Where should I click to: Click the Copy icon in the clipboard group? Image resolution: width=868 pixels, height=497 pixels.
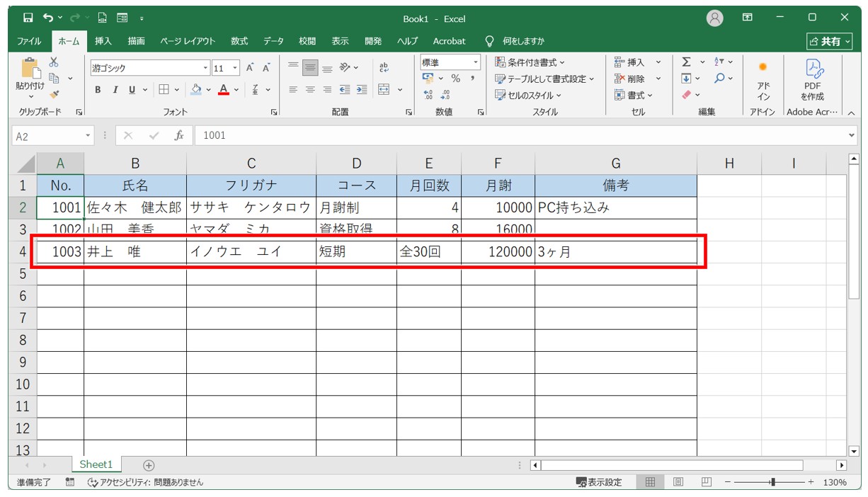click(x=54, y=78)
